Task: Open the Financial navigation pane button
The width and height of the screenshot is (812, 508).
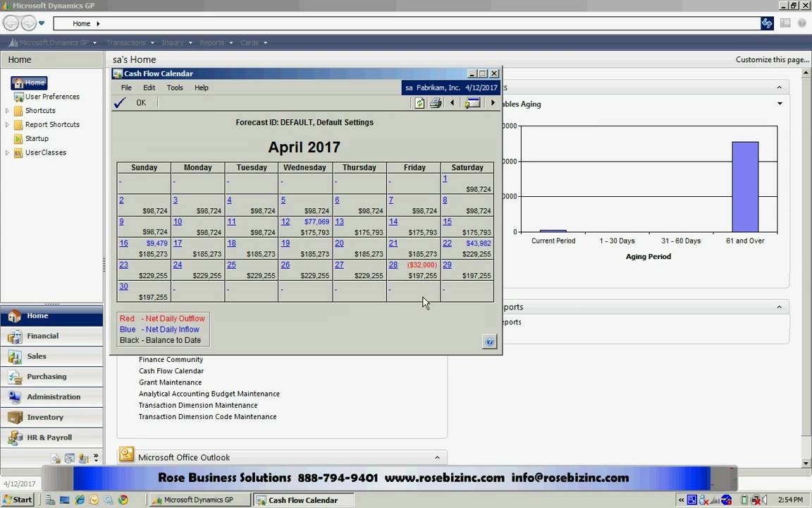Action: point(51,336)
